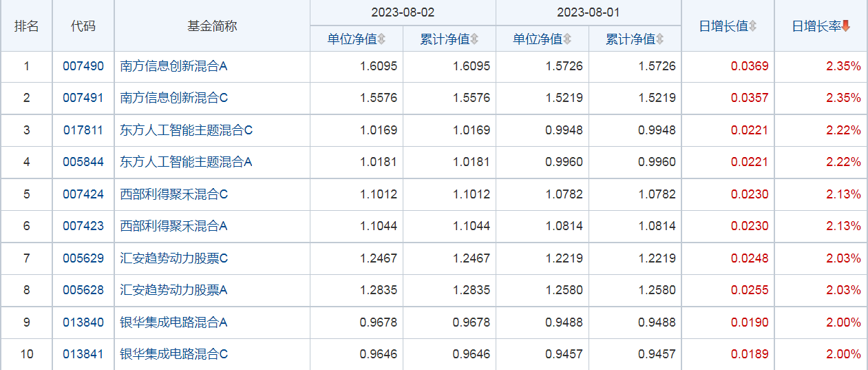Select cumulative value 0.9457 under 2023-08-01

[x=657, y=354]
